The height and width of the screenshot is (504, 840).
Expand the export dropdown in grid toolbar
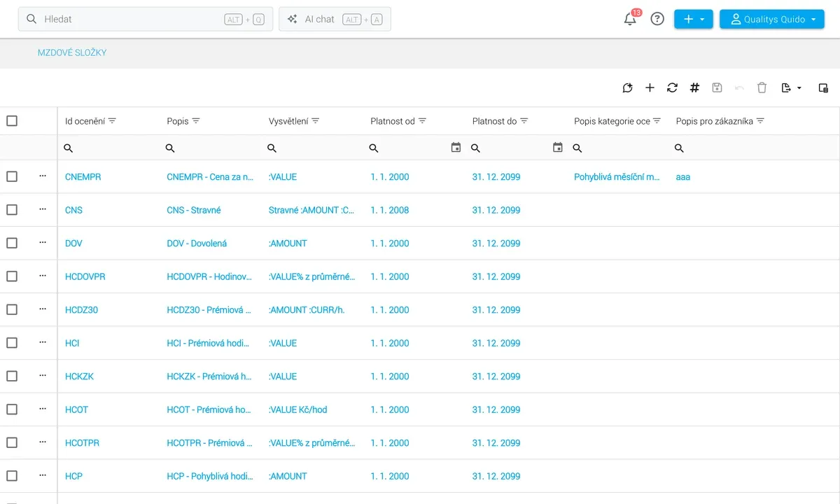pos(791,87)
